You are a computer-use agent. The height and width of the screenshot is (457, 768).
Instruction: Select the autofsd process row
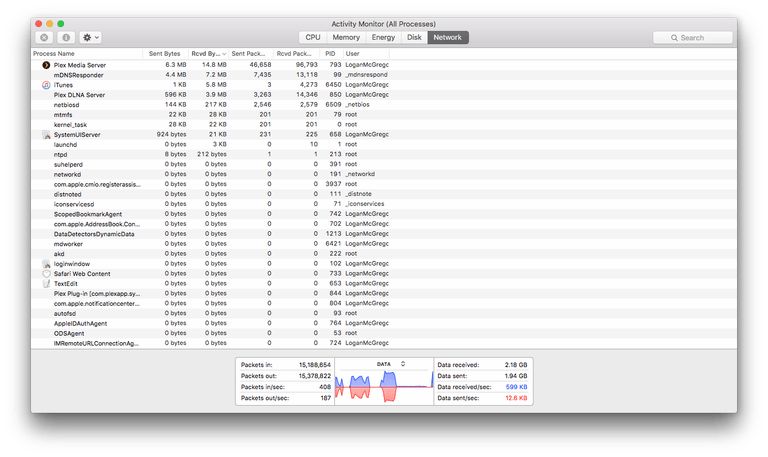coord(384,313)
